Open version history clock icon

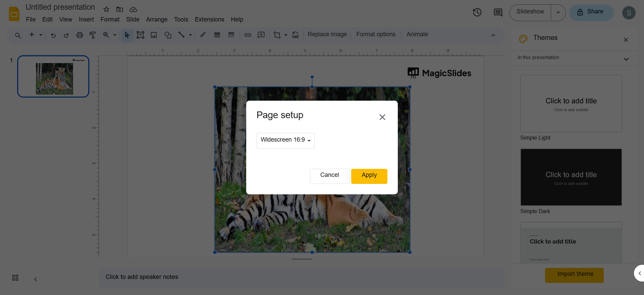pos(477,13)
